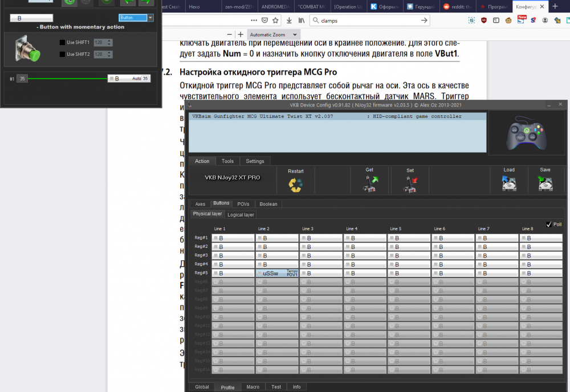The height and width of the screenshot is (392, 570).
Task: Click the B name field in button panel
Action: (31, 18)
